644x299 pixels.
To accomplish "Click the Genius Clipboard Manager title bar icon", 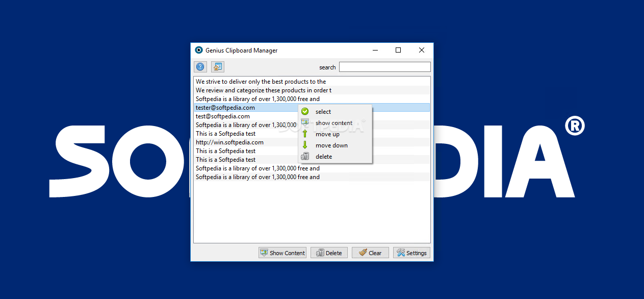I will pyautogui.click(x=199, y=50).
